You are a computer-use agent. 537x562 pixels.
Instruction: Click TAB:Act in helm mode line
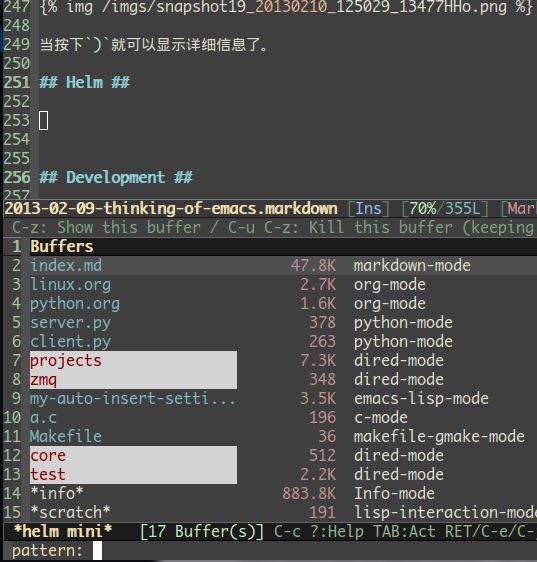tap(404, 532)
